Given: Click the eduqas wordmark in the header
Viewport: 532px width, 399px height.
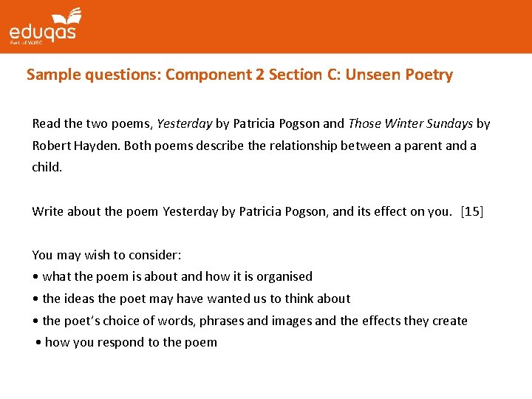Looking at the screenshot, I should [x=42, y=33].
